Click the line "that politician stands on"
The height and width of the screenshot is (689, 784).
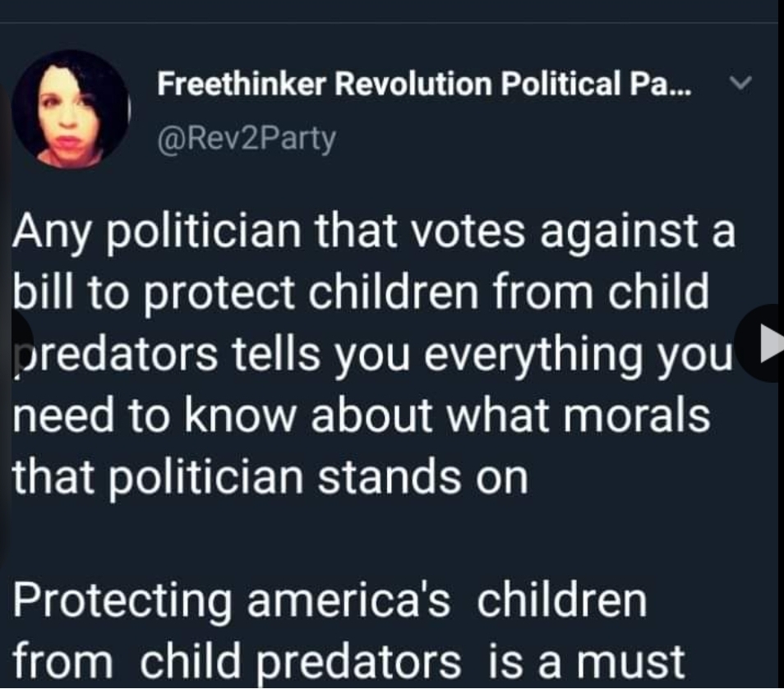270,476
